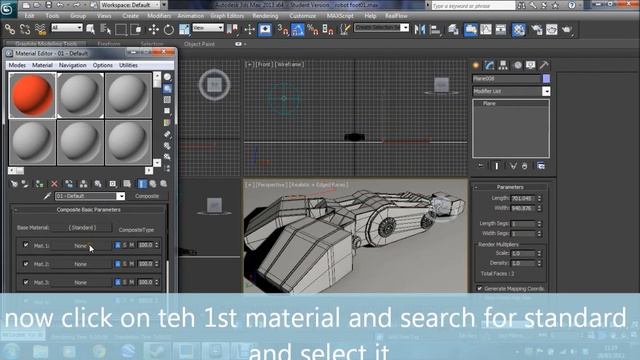Screen dimensions: 640x360
Task: Activate the Select and Move tool
Action: [x=153, y=29]
